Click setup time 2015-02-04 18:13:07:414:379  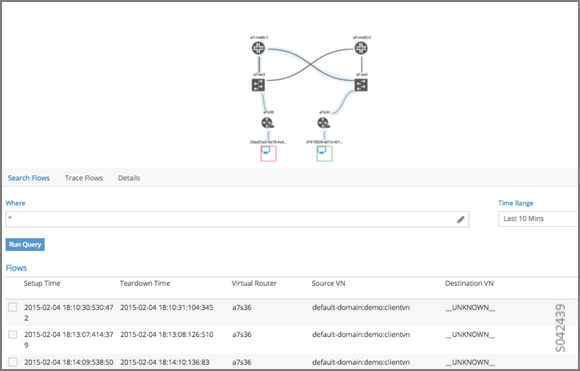[69, 340]
